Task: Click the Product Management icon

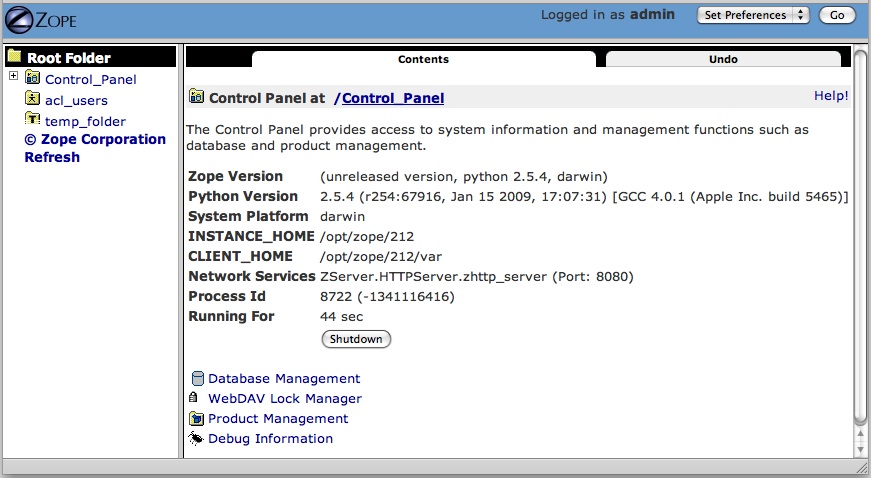Action: [x=196, y=419]
